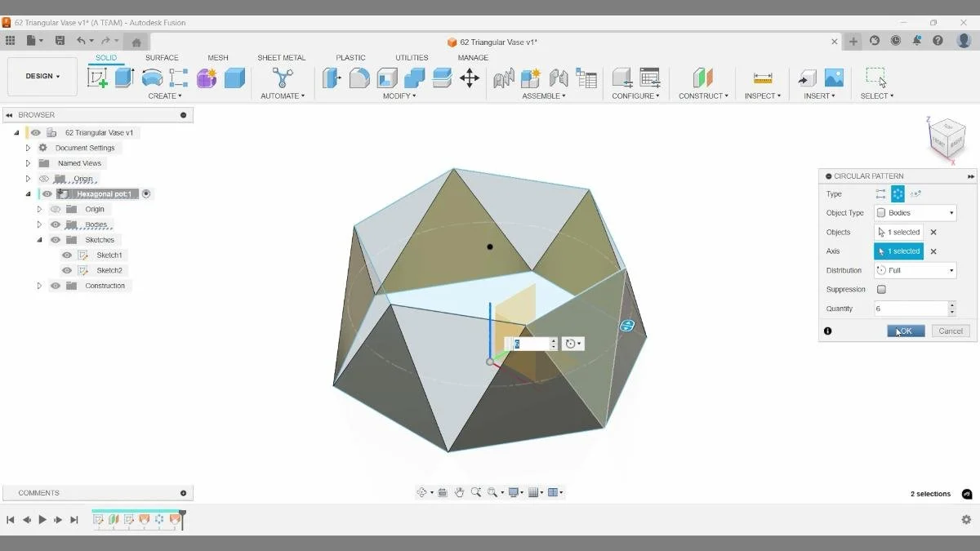The image size is (980, 551).
Task: Click the Help question mark icon
Action: [x=938, y=41]
